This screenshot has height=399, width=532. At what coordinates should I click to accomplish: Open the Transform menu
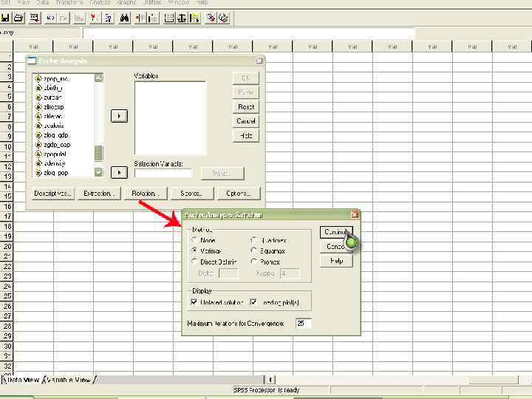click(x=69, y=2)
